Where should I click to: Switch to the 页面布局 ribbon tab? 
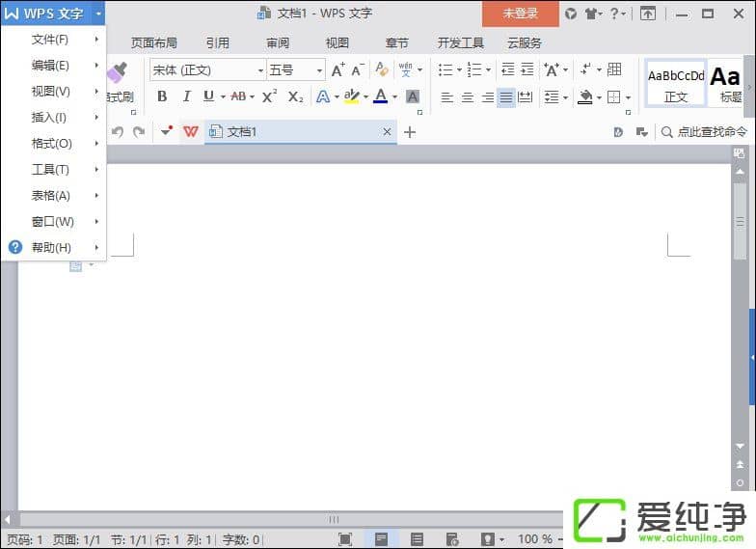pyautogui.click(x=154, y=43)
